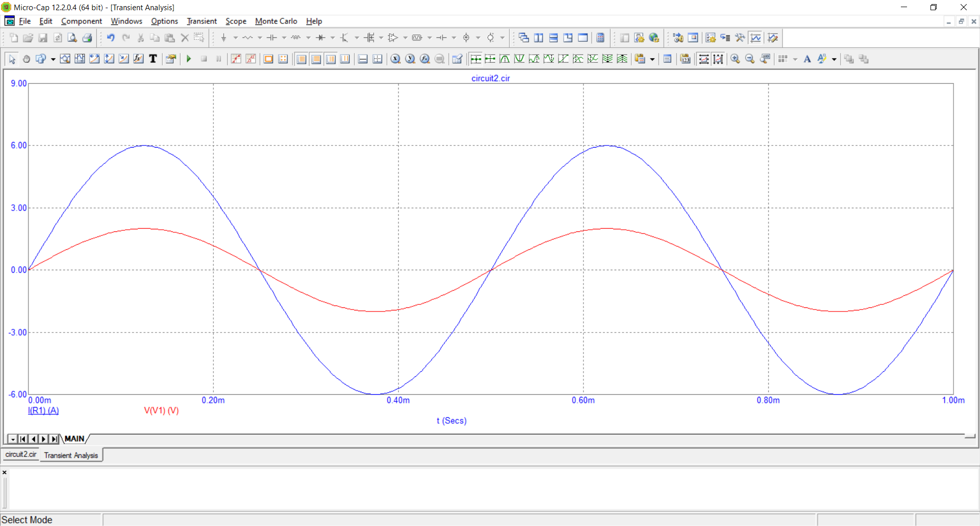Expand the resistor component dropdown arrow
The height and width of the screenshot is (526, 980).
click(260, 38)
